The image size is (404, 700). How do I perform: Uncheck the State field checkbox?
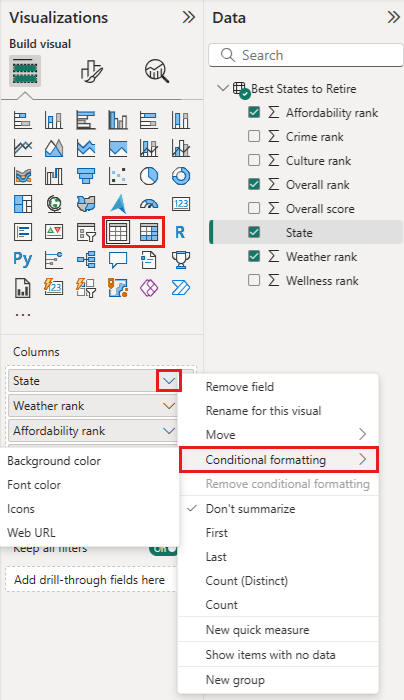(x=254, y=232)
